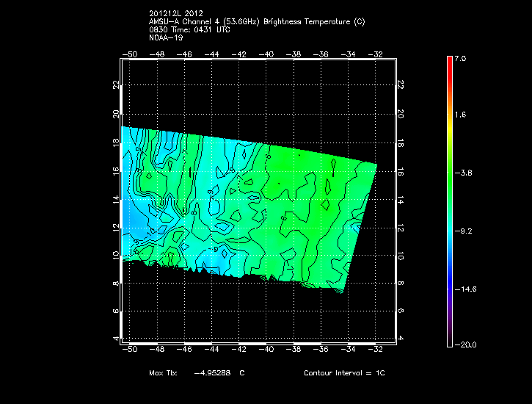Click the NOAA-19 satellite label
This screenshot has height=404, width=532.
(164, 38)
